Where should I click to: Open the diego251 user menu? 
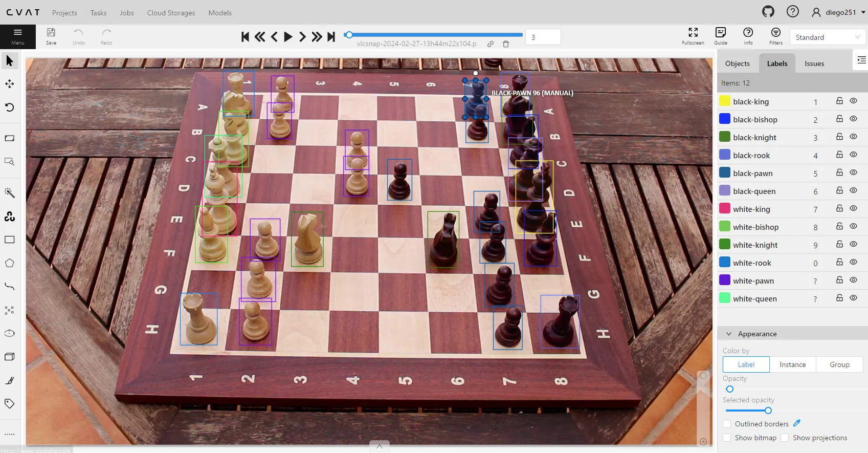839,12
